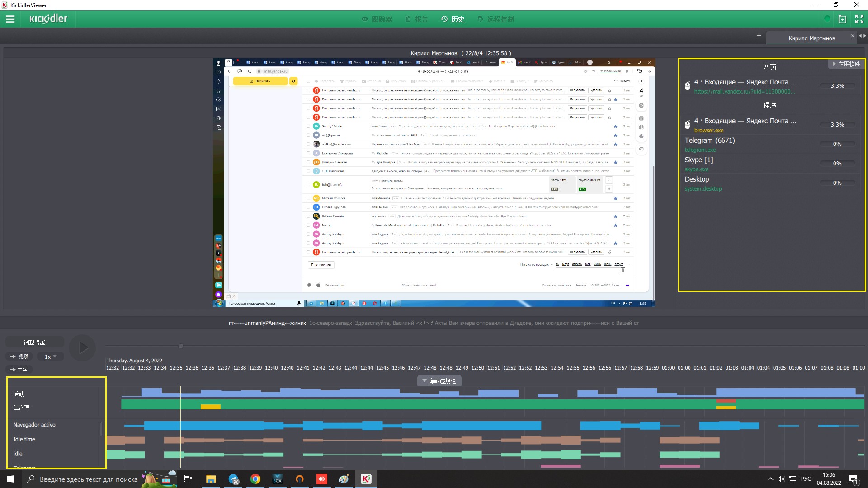Click the mouse icon beside browser.exe

click(687, 125)
